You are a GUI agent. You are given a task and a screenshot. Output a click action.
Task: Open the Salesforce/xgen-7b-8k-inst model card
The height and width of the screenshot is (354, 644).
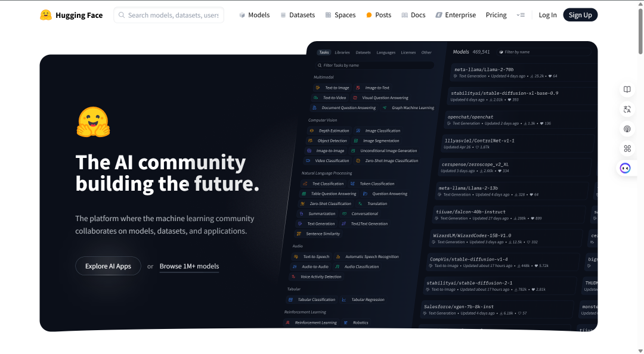pyautogui.click(x=497, y=310)
